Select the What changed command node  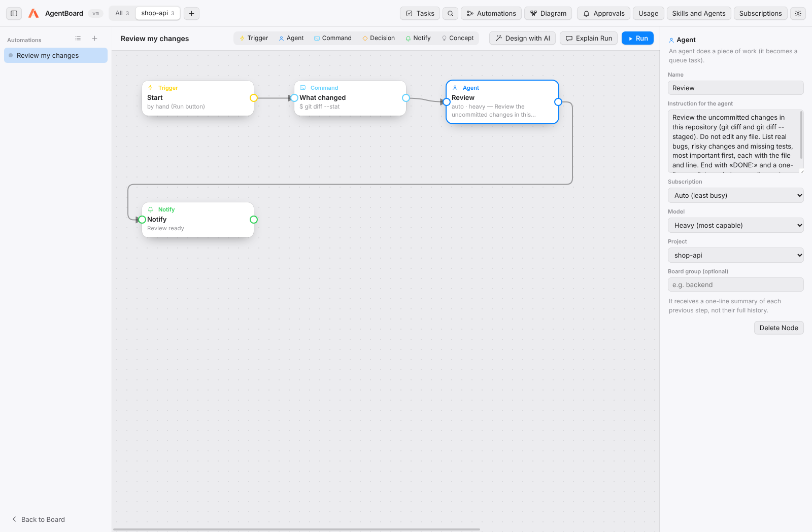click(350, 98)
